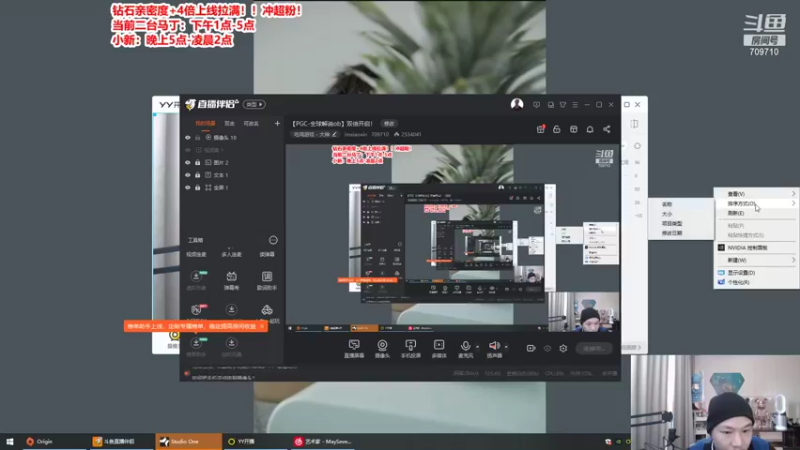This screenshot has width=800, height=450.
Task: Open notifications bell icon
Action: [590, 129]
